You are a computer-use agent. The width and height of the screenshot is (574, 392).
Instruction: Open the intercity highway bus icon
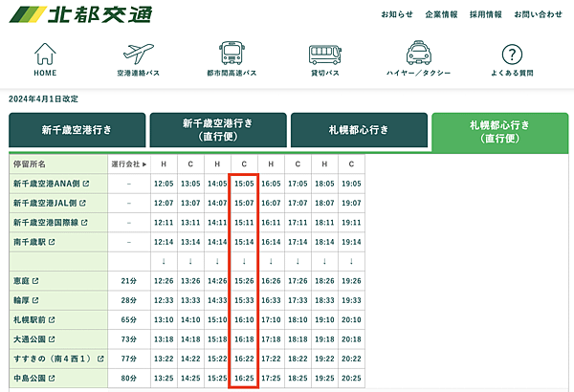232,54
